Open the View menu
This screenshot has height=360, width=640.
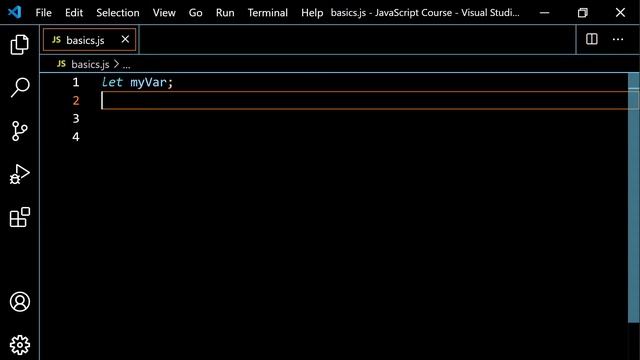pyautogui.click(x=164, y=13)
